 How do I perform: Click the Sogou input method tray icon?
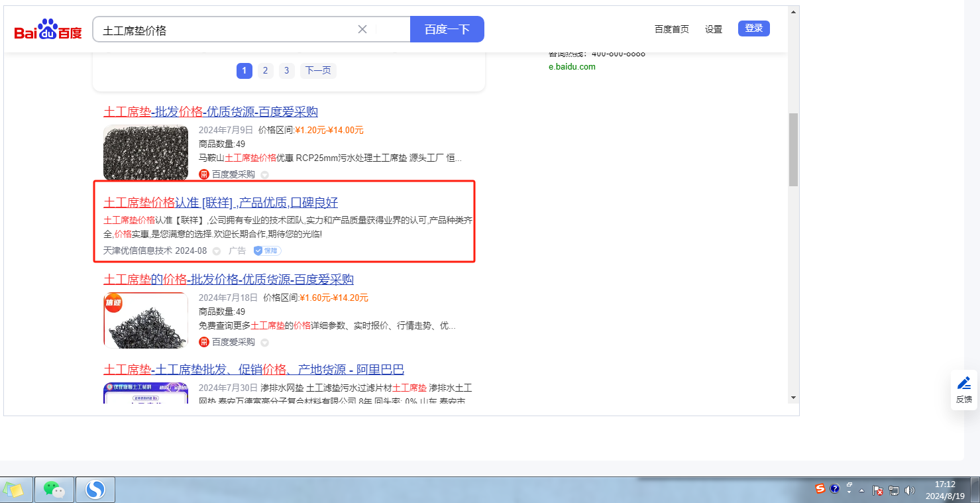pos(820,489)
